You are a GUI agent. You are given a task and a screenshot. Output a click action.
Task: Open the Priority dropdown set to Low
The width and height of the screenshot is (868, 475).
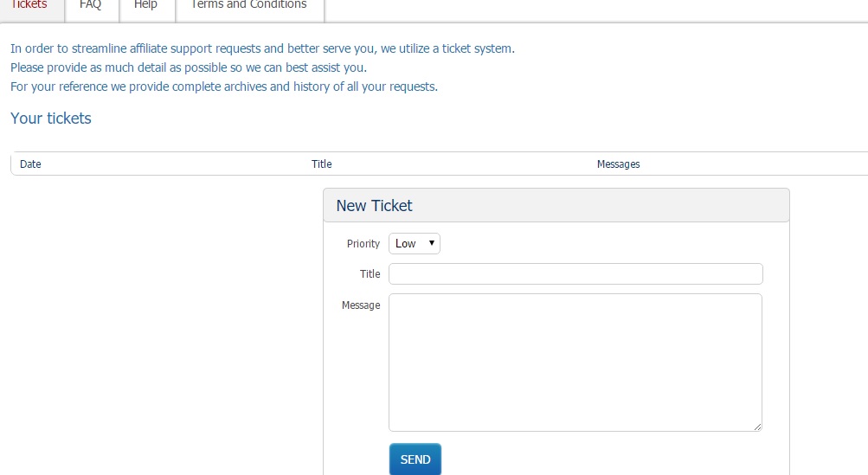pos(414,244)
